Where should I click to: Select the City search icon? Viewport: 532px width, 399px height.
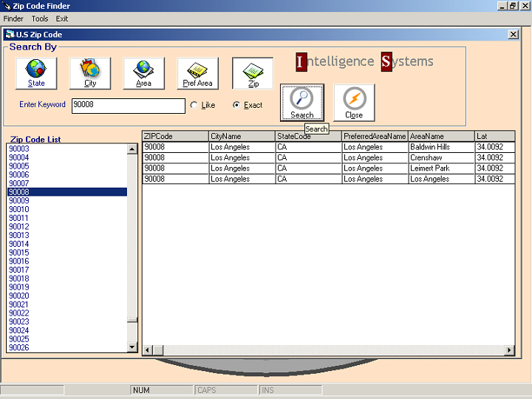click(x=90, y=73)
